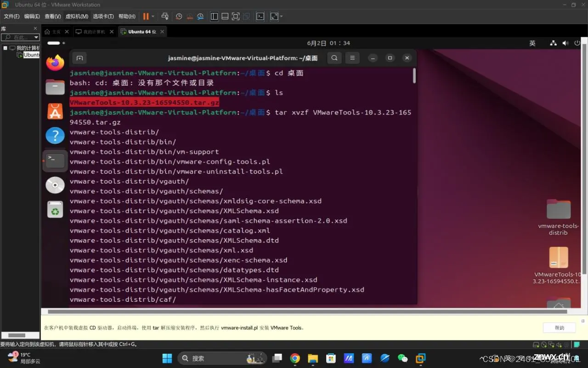Viewport: 588px width, 368px height.
Task: Click the hard disk device icon in the VMware status bar
Action: click(x=536, y=345)
